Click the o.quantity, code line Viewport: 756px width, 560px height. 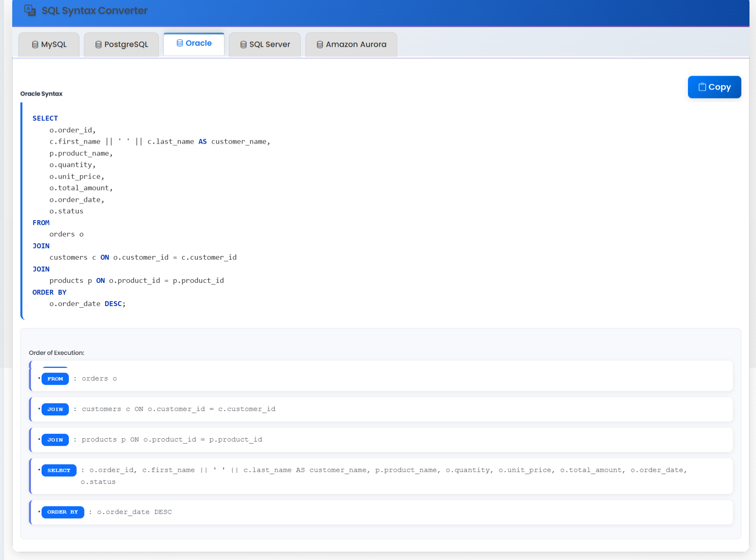73,164
